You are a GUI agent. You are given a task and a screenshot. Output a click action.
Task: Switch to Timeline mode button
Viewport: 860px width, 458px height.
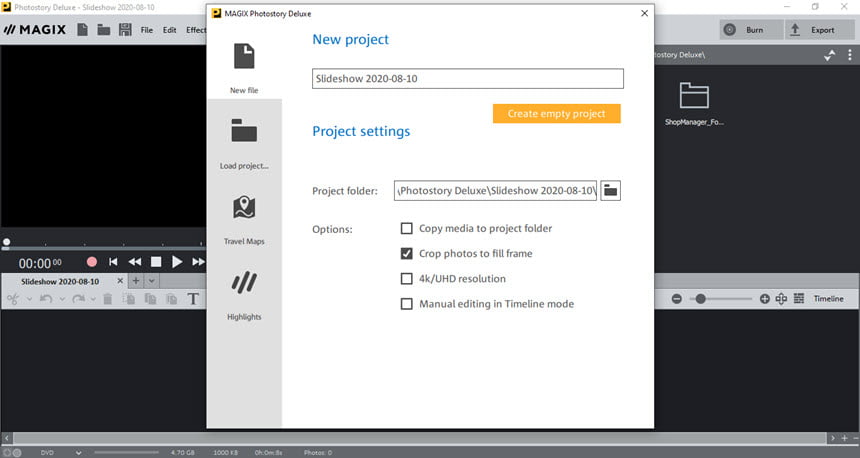829,299
